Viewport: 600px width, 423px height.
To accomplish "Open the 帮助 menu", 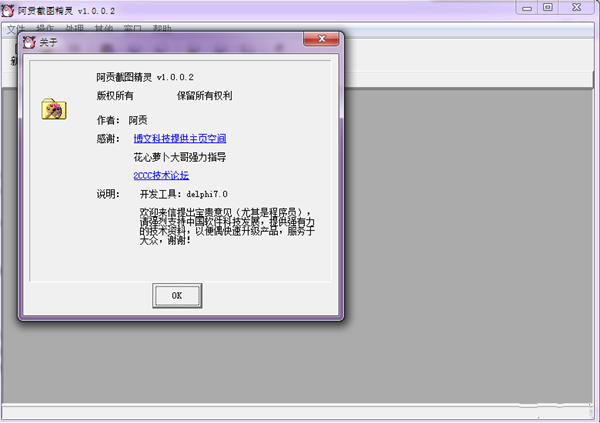I will (161, 28).
